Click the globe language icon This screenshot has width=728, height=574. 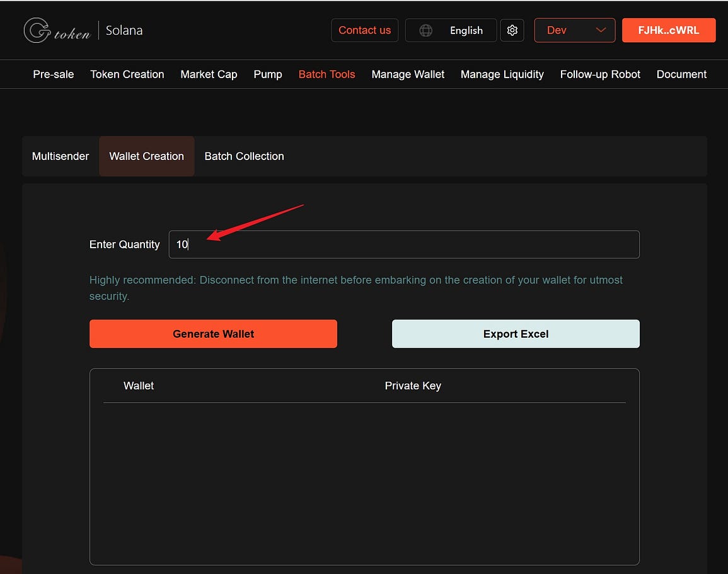426,30
